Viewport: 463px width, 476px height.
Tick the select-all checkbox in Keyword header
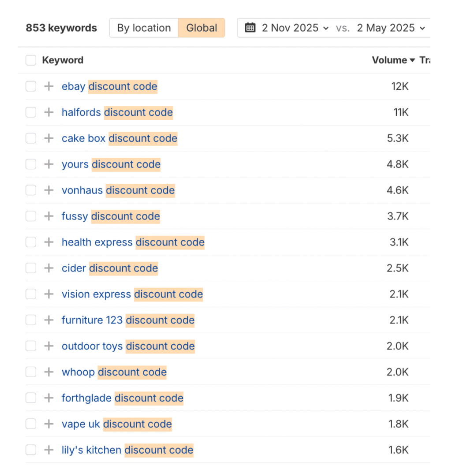[31, 60]
